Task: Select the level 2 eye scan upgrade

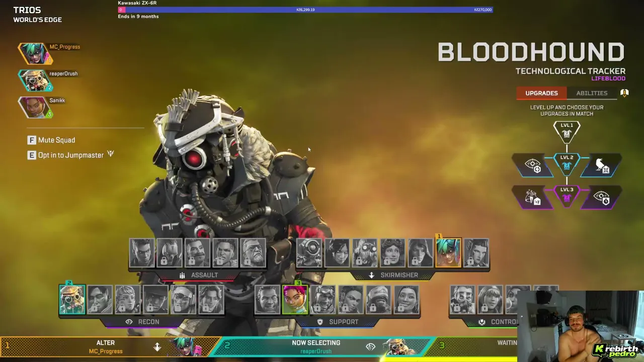Action: click(x=533, y=166)
